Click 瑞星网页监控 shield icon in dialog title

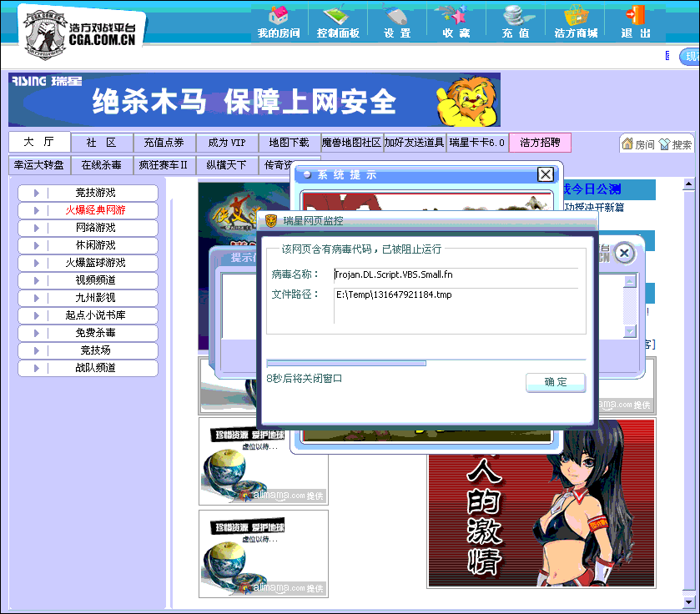(271, 220)
